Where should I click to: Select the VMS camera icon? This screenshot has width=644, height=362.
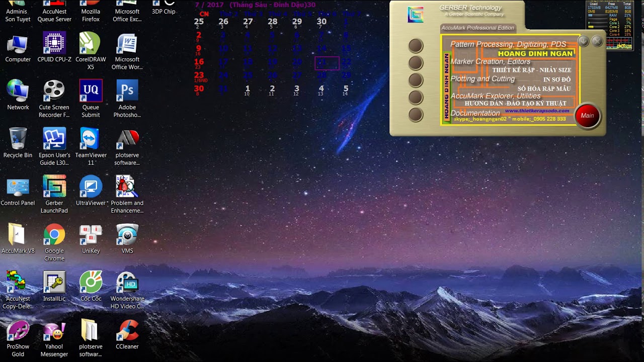(x=127, y=239)
